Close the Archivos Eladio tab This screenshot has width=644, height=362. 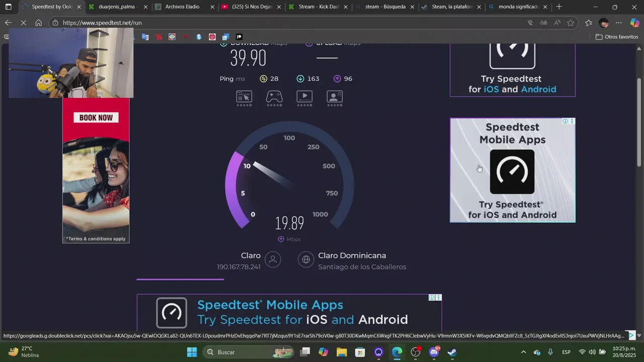coord(212,7)
